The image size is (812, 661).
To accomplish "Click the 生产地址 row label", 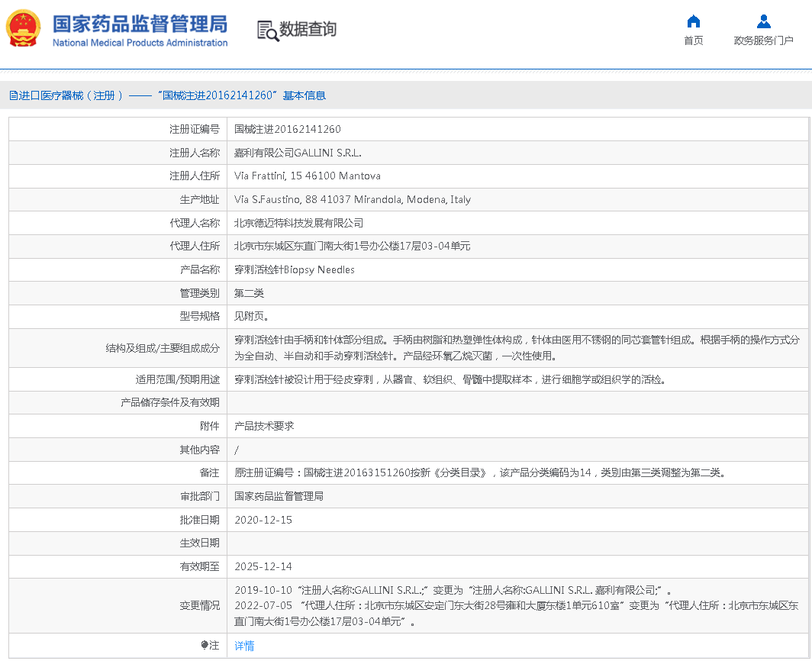I will pos(200,199).
